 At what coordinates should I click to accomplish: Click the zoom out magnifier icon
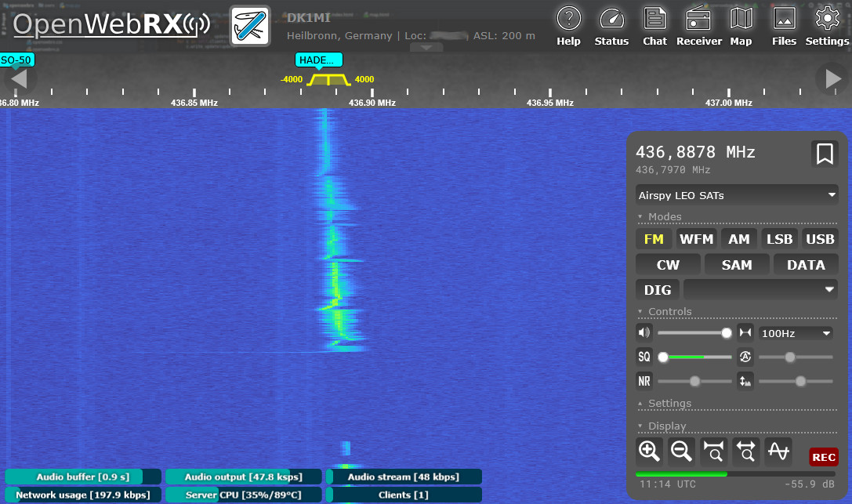click(x=681, y=451)
